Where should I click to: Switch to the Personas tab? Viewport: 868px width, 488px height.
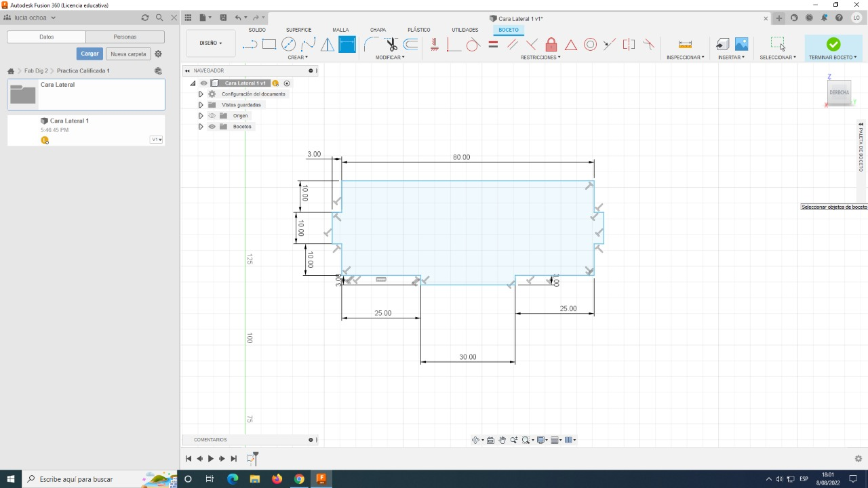click(125, 37)
